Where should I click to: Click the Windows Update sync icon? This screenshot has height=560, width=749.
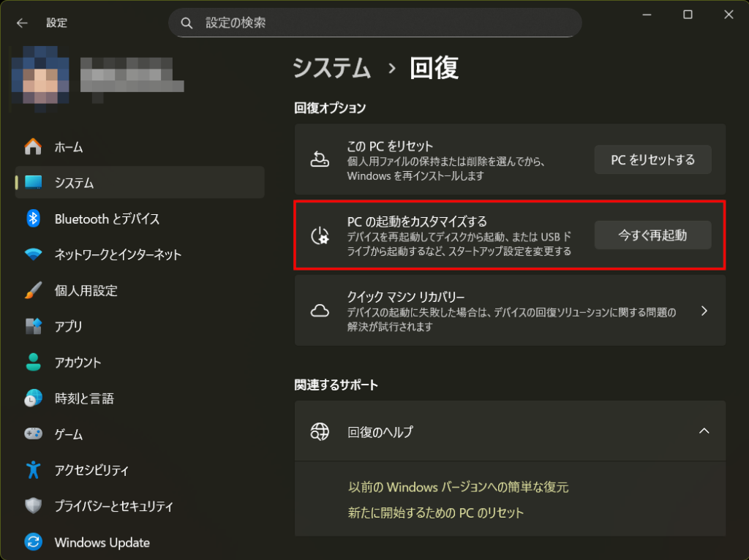pos(33,542)
